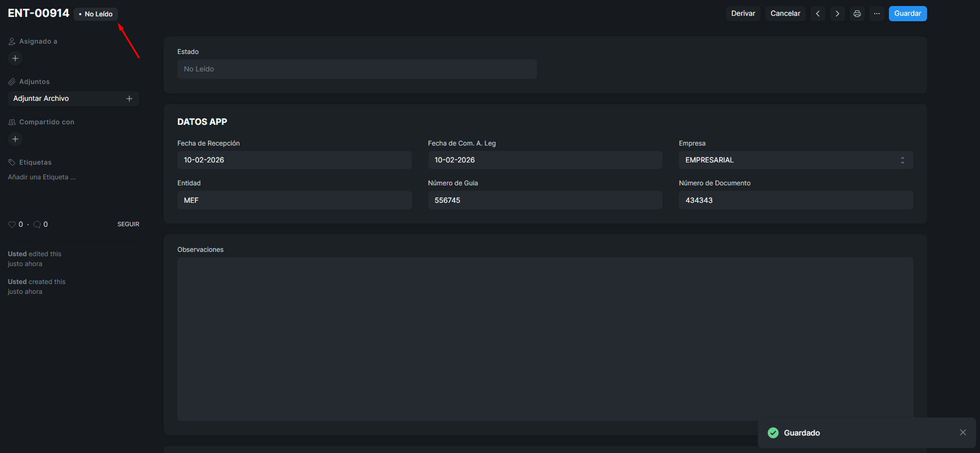Focus the Número de Guia field
This screenshot has width=980, height=453.
click(545, 201)
